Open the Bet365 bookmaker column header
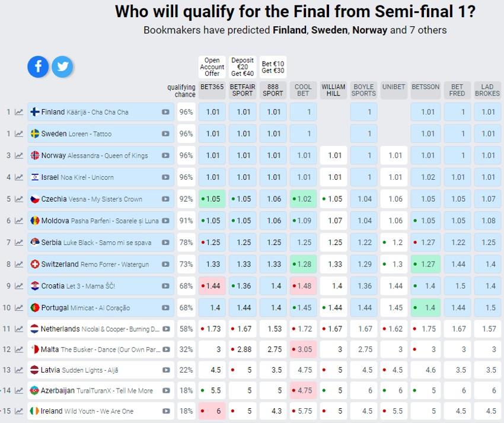The image size is (504, 423). pyautogui.click(x=212, y=87)
